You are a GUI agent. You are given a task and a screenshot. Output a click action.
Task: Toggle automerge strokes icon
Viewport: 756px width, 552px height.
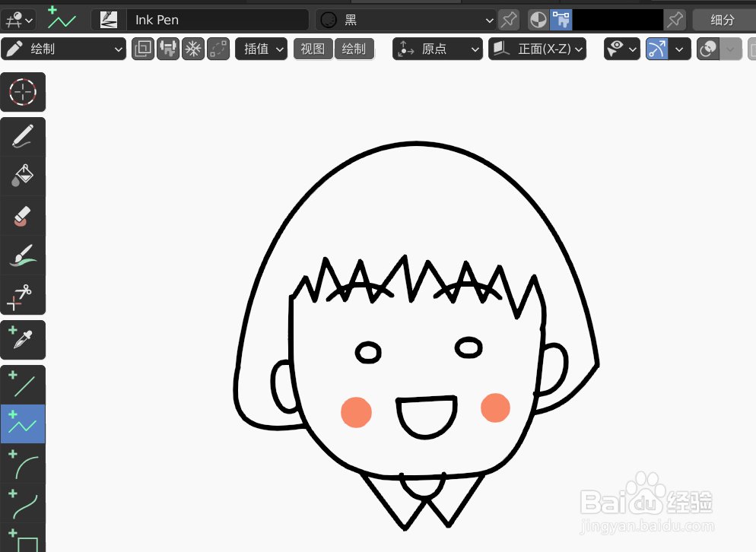218,49
